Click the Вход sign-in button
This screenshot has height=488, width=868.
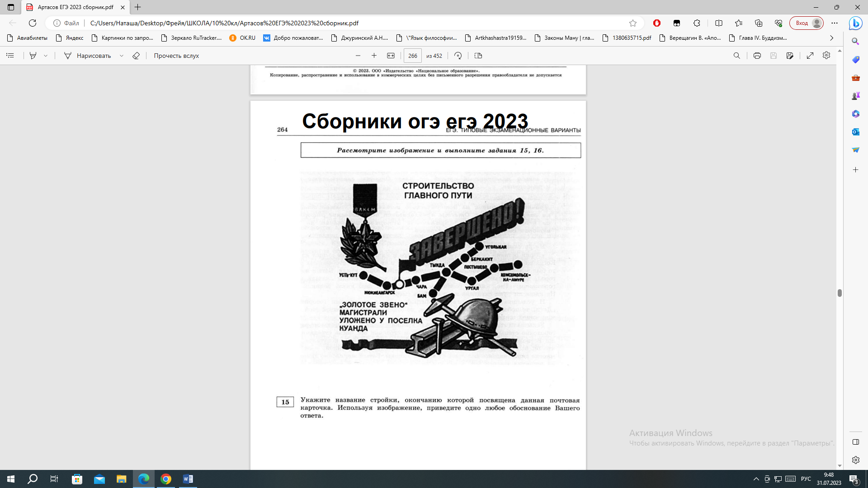pyautogui.click(x=807, y=23)
